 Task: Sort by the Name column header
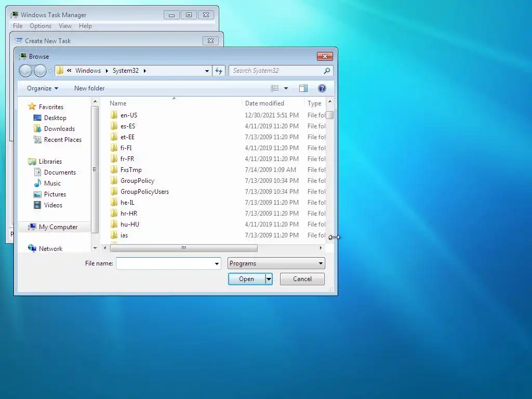click(x=174, y=103)
